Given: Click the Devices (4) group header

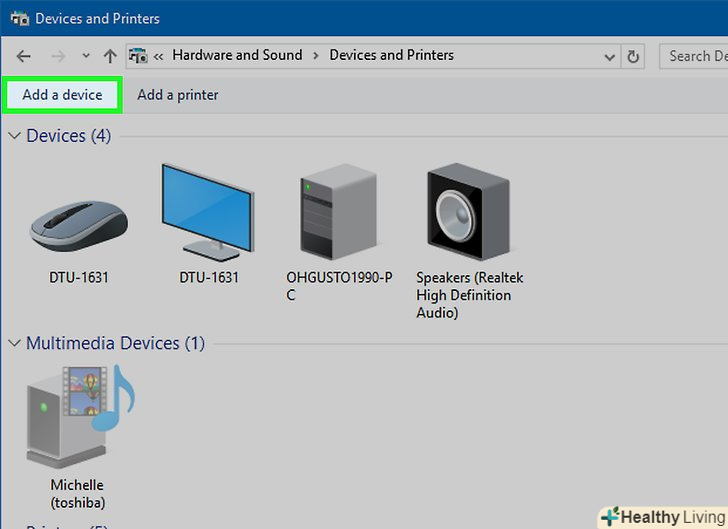Looking at the screenshot, I should click(x=68, y=136).
